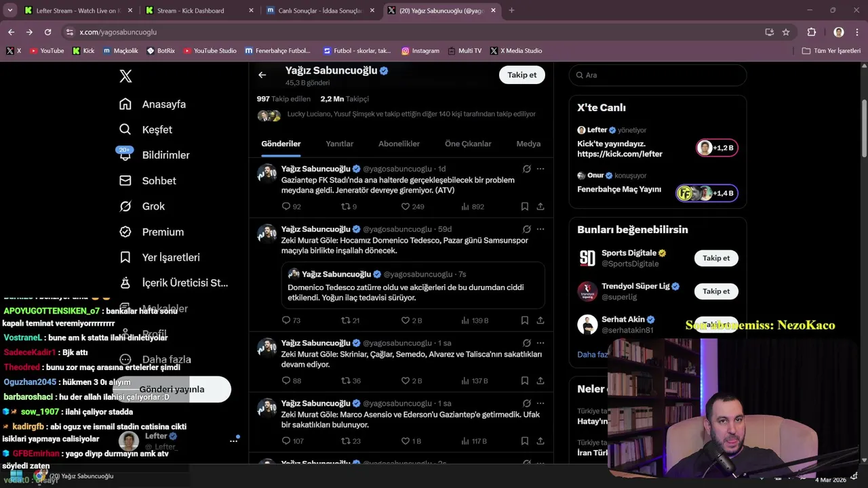Open quoted post about Domenico Tedesco zatürre
This screenshot has width=868, height=488.
[413, 286]
